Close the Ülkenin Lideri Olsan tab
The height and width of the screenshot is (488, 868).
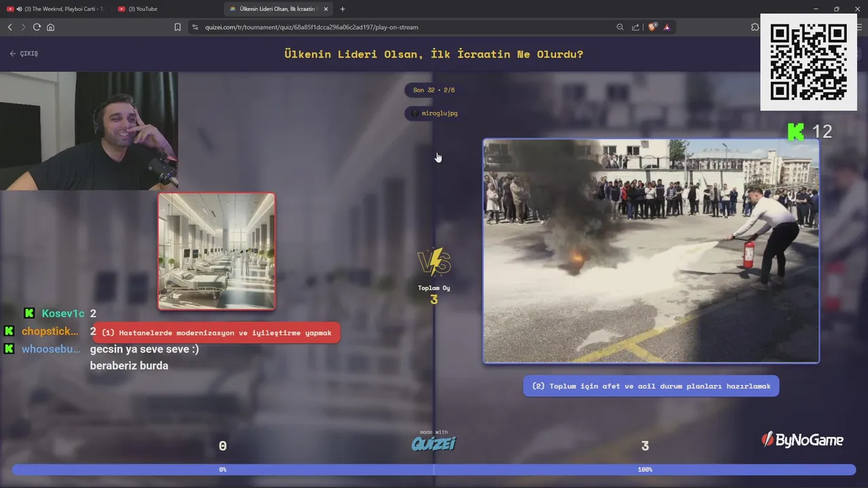(x=326, y=9)
